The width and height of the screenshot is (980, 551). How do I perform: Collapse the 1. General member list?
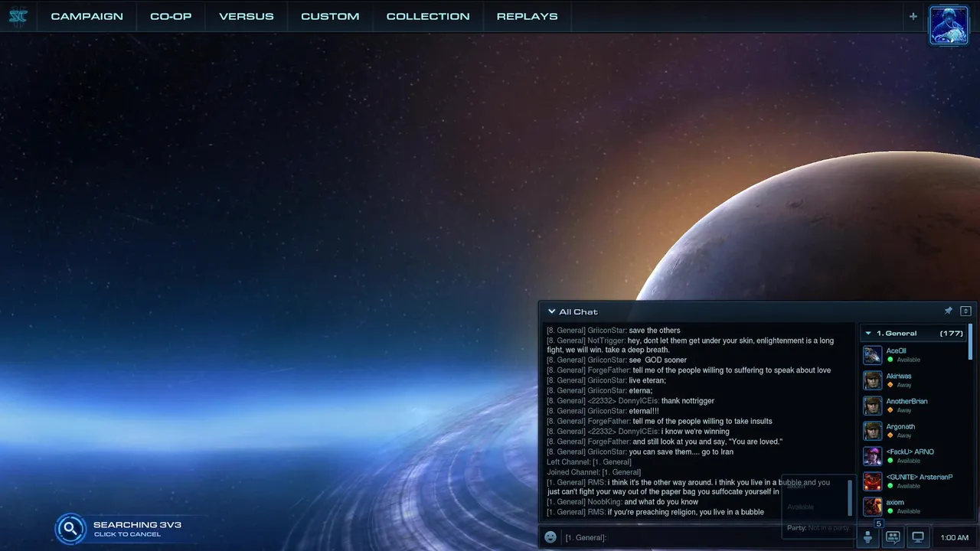[x=867, y=333]
